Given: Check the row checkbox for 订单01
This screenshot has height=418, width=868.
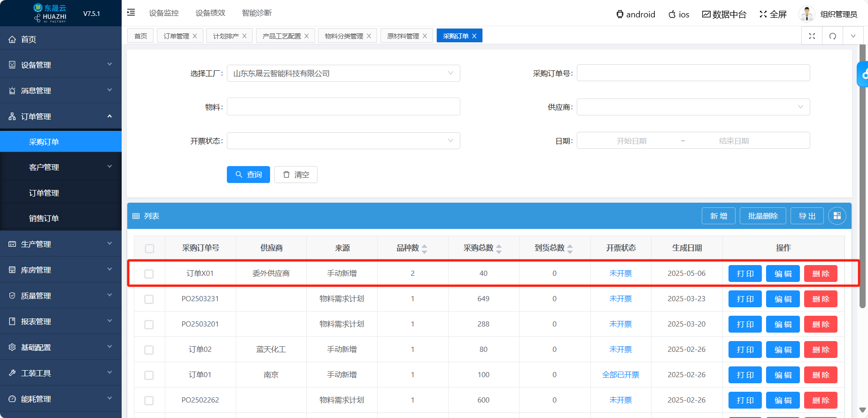Looking at the screenshot, I should pos(149,375).
